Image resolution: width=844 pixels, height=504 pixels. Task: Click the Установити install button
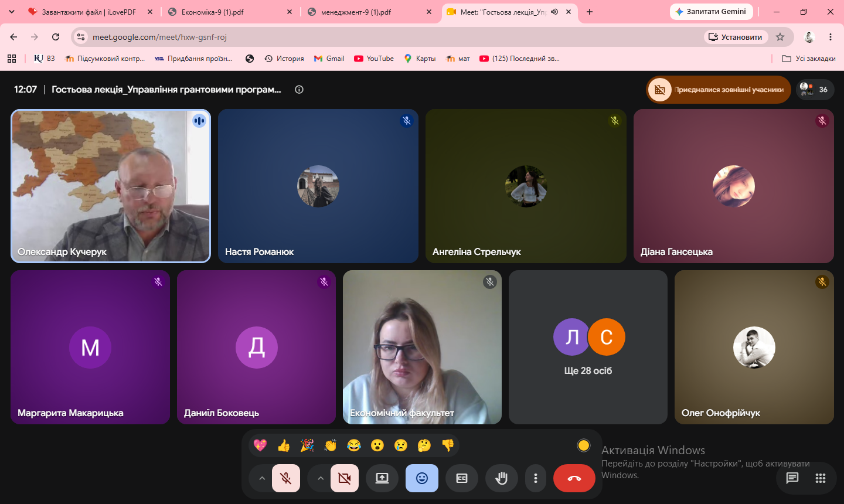736,37
